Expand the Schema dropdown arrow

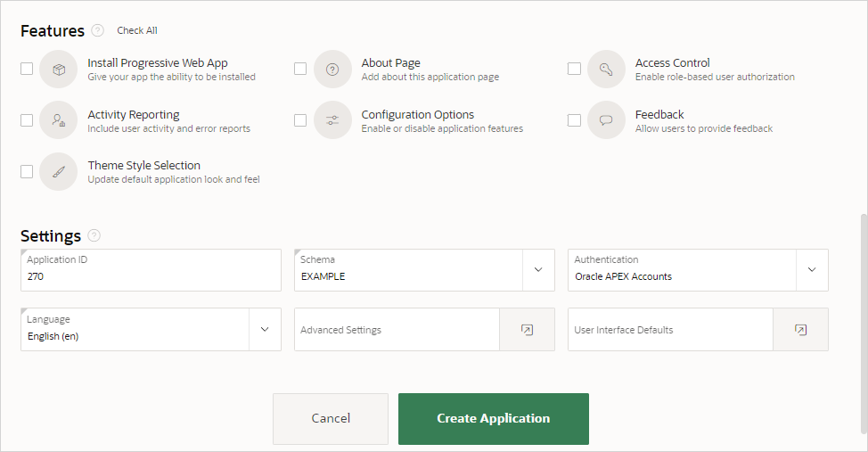538,270
